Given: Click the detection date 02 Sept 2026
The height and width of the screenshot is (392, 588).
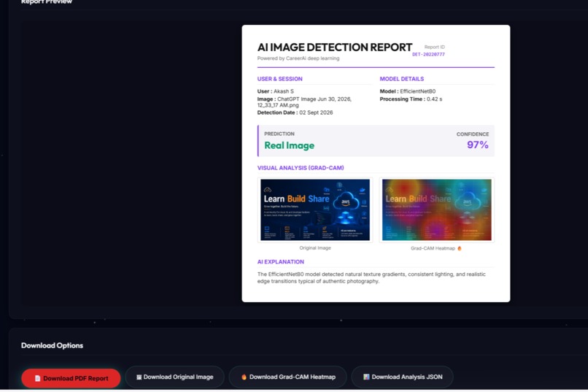Looking at the screenshot, I should pyautogui.click(x=316, y=112).
